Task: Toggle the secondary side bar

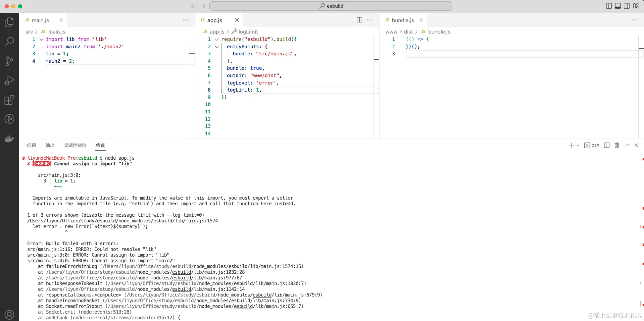Action: coord(627,6)
